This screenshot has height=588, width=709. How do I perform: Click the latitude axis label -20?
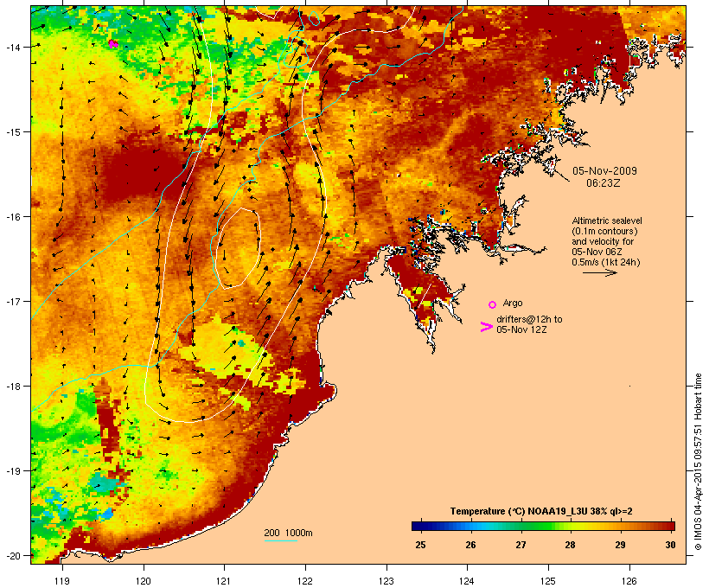coord(14,556)
